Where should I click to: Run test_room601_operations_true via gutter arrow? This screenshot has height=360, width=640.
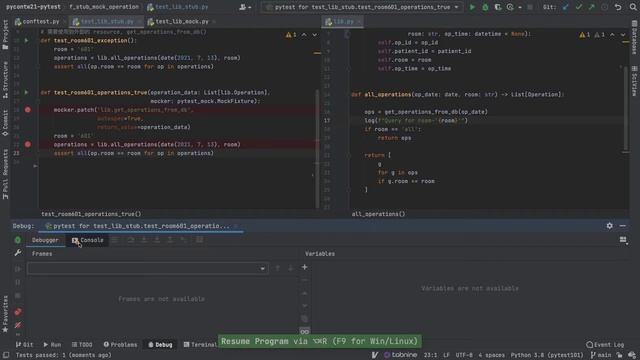pyautogui.click(x=27, y=92)
